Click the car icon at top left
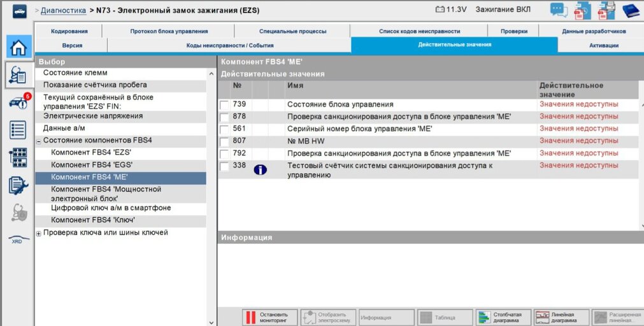Screen dimensions: 644x326 (19, 11)
